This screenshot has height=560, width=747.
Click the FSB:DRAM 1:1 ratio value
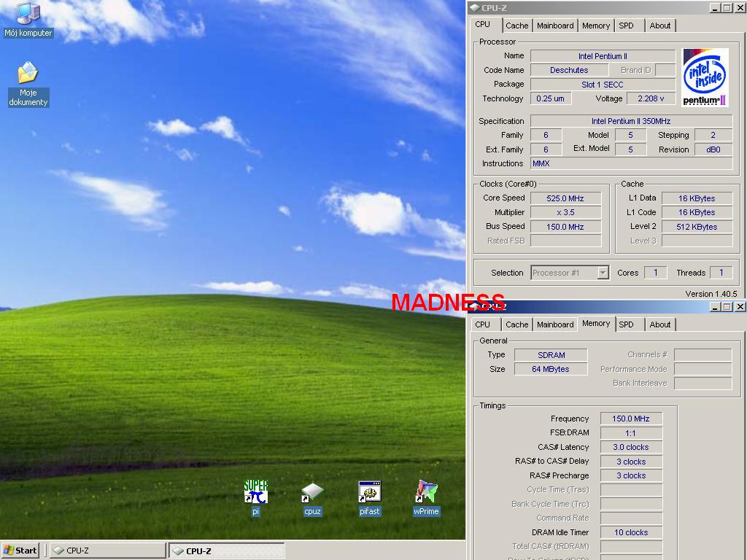pyautogui.click(x=631, y=433)
